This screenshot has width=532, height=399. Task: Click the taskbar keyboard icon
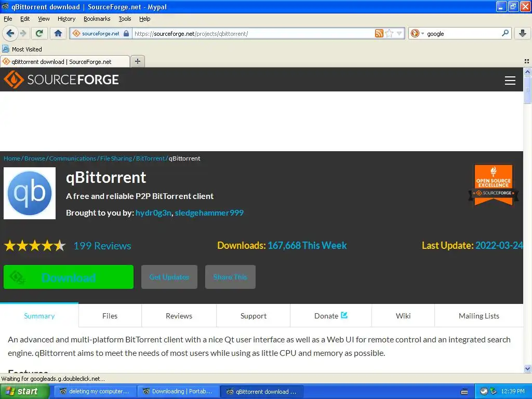(x=464, y=392)
